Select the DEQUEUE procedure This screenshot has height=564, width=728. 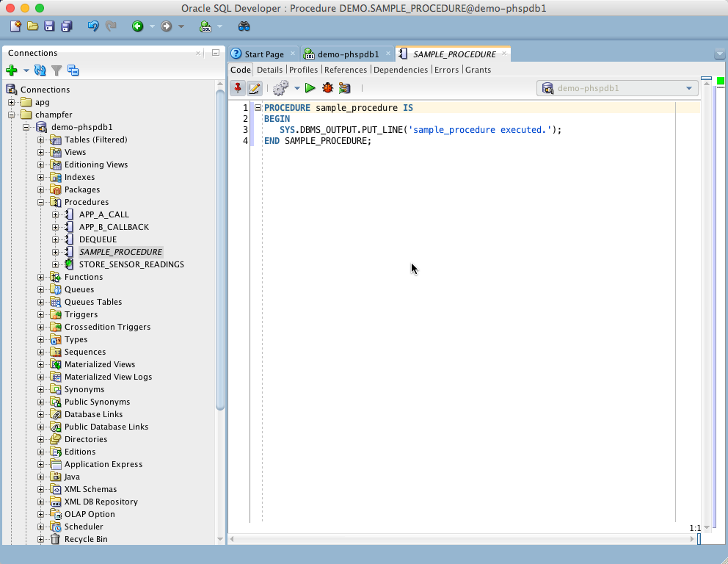coord(98,239)
